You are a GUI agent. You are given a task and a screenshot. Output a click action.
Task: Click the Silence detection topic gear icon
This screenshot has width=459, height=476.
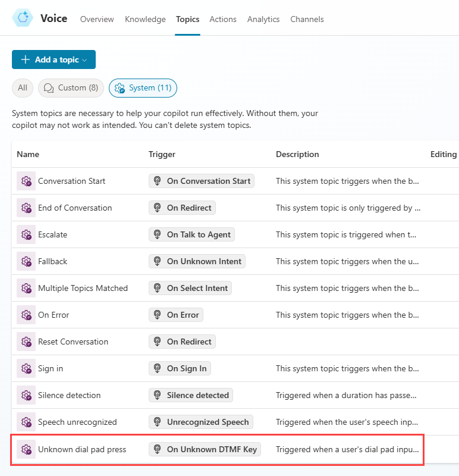tap(26, 395)
